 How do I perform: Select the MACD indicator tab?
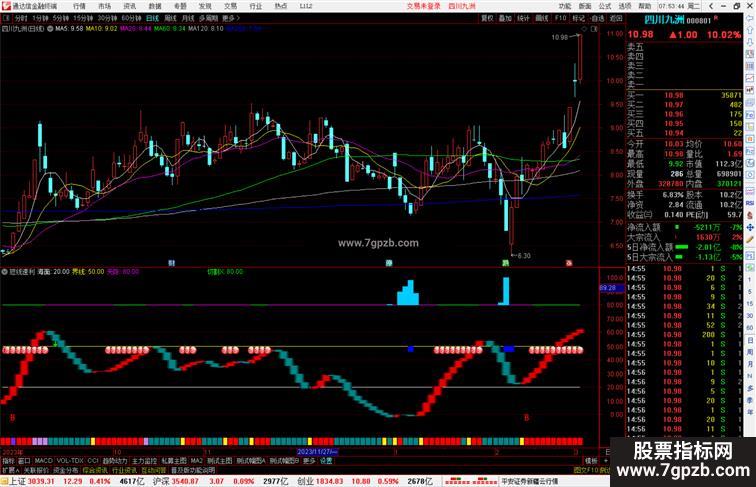(43, 461)
